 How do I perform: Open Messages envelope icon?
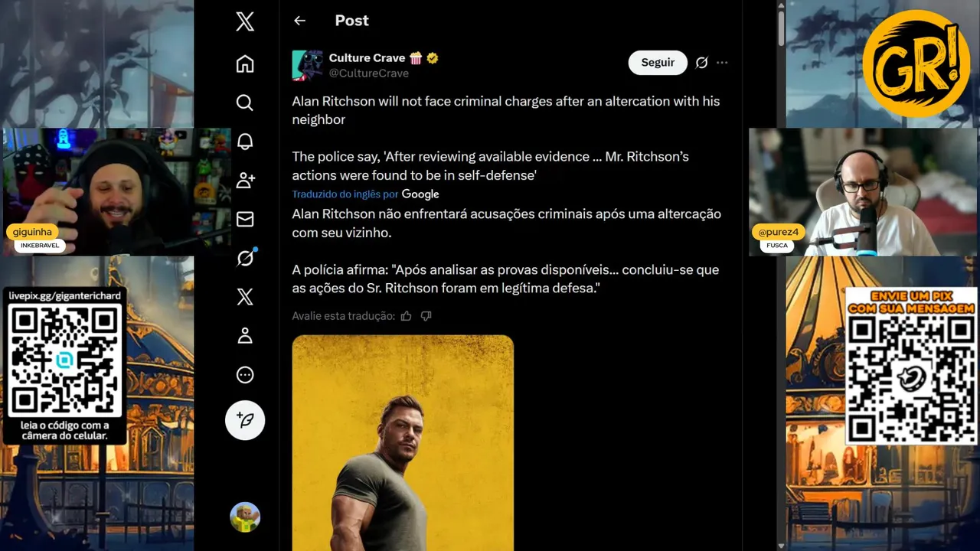click(245, 220)
